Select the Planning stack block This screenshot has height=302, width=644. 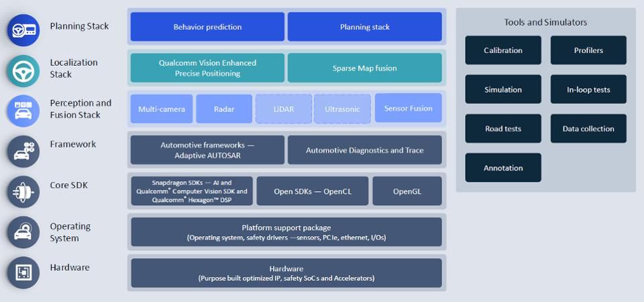point(365,27)
